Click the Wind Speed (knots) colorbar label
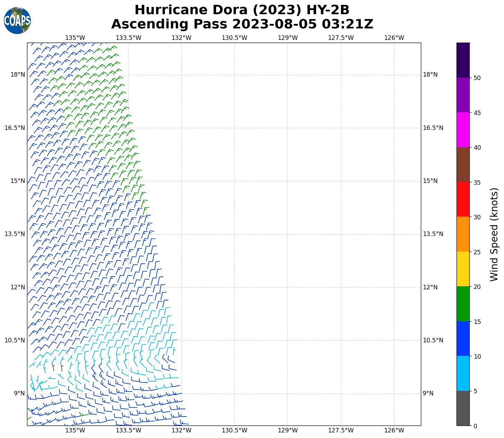 pos(494,234)
